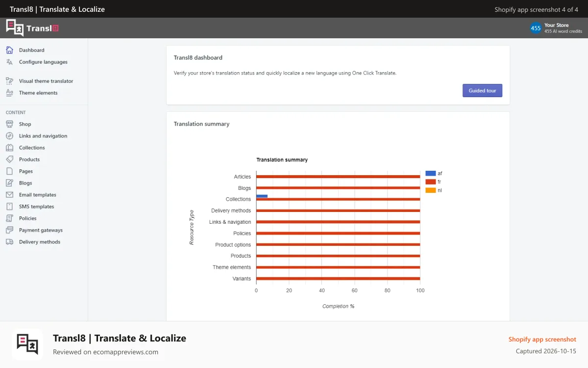The height and width of the screenshot is (368, 588).
Task: Click the SMS templates phone icon
Action: click(9, 207)
